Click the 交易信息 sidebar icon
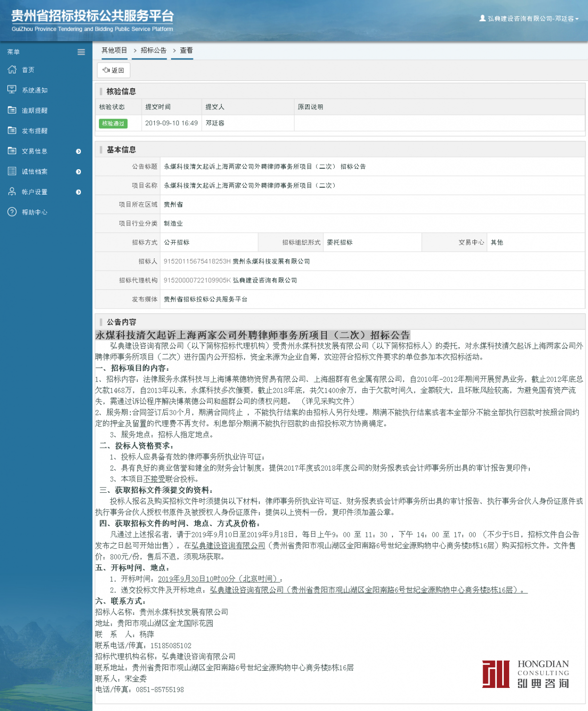This screenshot has width=588, height=711. 12,151
